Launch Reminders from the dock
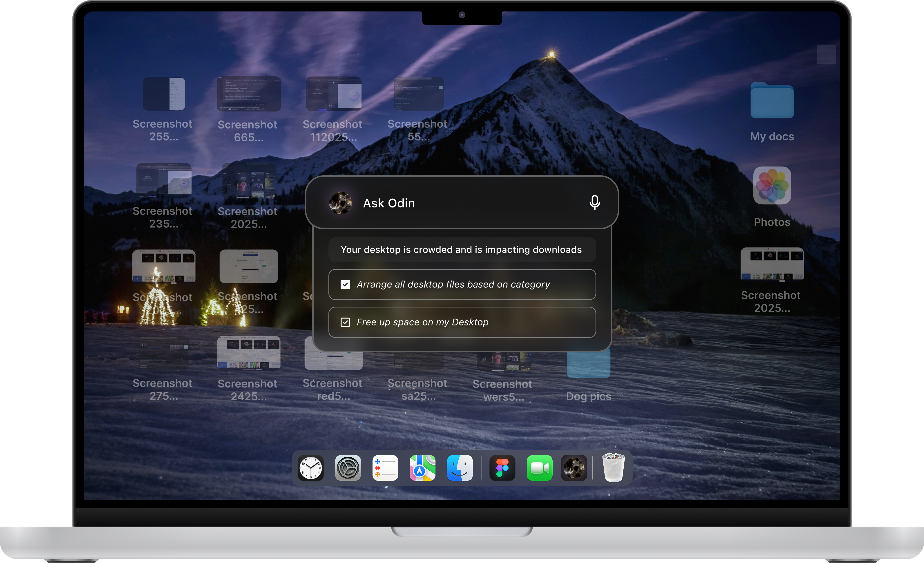Screen dimensions: 924x563 coord(385,468)
